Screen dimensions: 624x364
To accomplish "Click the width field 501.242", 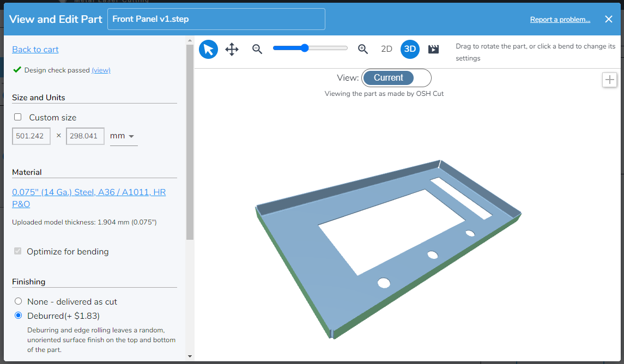I will click(31, 136).
